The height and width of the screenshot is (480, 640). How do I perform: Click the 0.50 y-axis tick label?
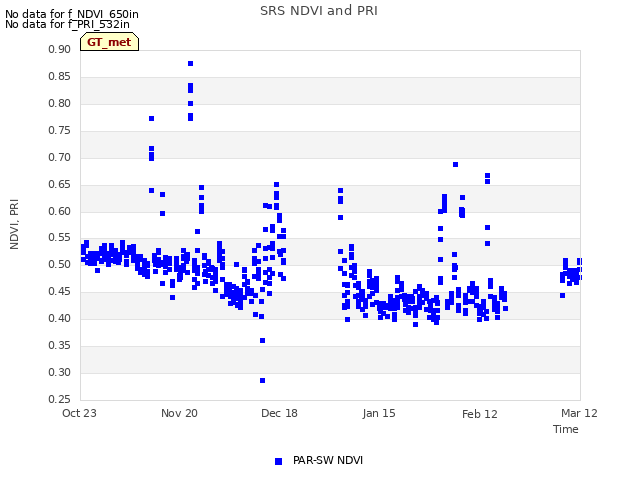59,264
